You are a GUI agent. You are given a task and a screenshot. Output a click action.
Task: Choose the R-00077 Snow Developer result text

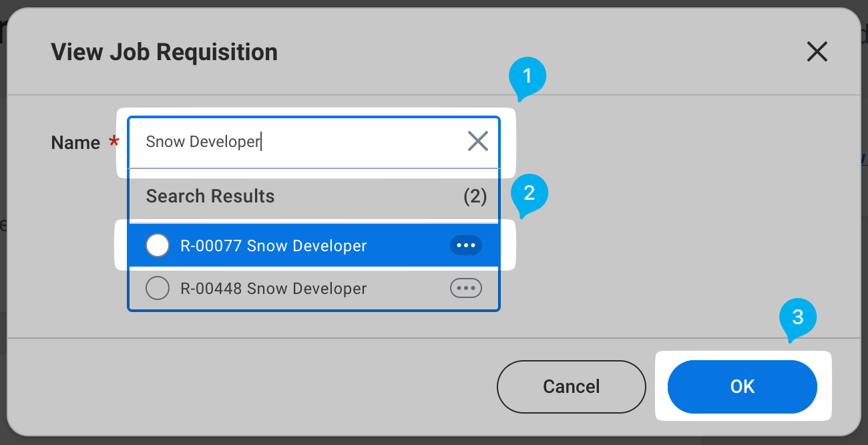click(x=274, y=246)
